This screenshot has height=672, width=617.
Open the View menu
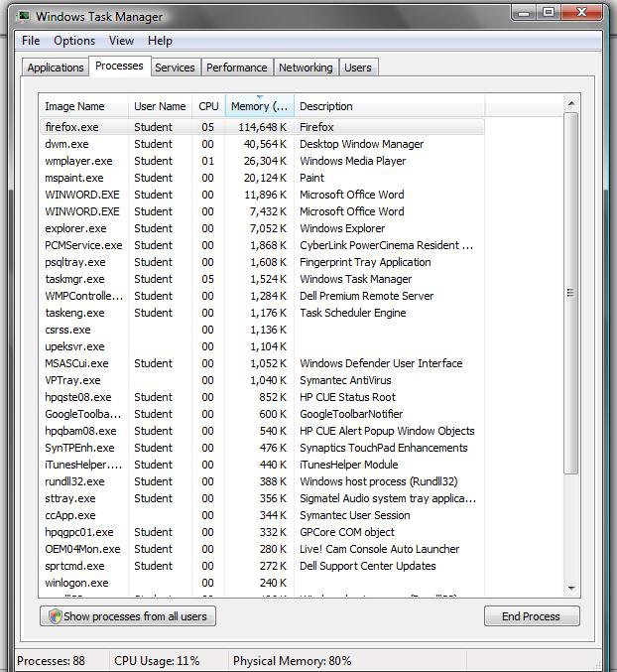point(122,41)
